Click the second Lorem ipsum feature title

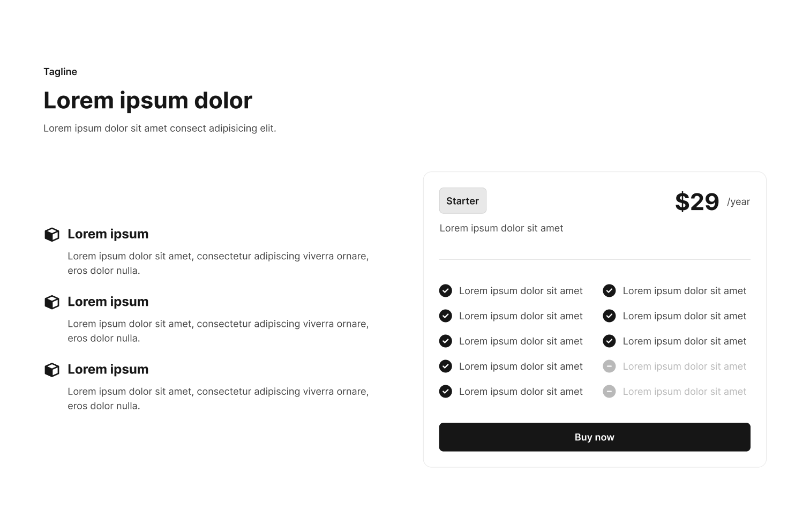coord(108,302)
